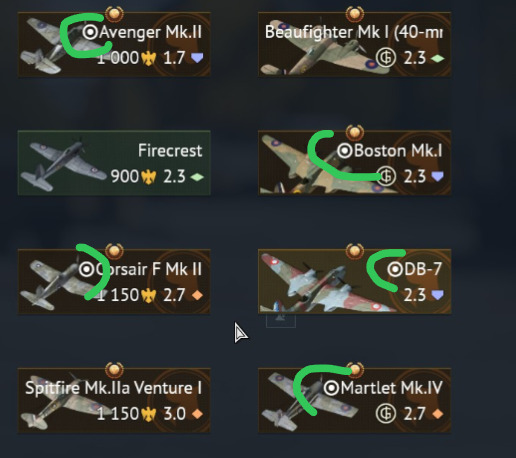Click the target icon beside Boston Mk.I
Viewport: 516px width, 458px height.
pyautogui.click(x=345, y=151)
